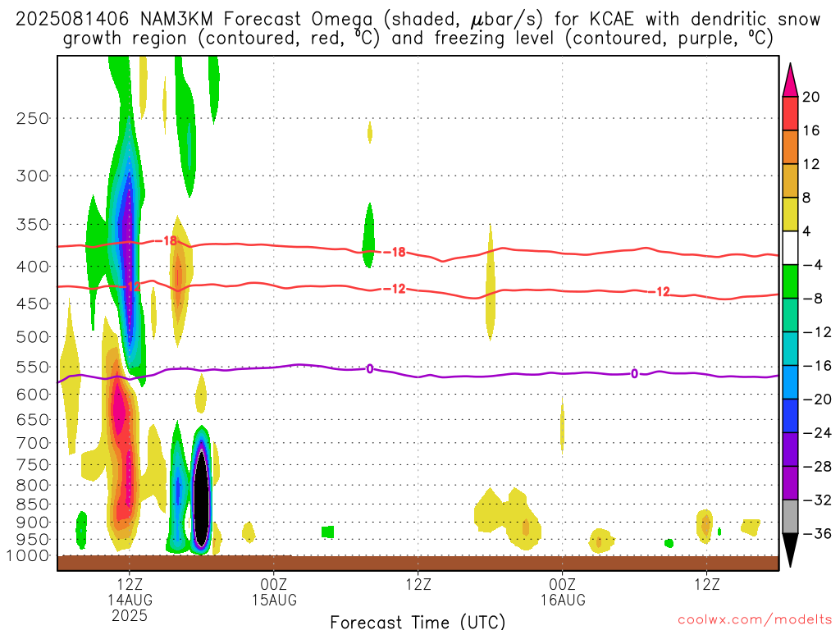Viewport: 840px width, 630px height.
Task: Choose the blue -24 to -20 colorbar swatch
Action: click(790, 416)
